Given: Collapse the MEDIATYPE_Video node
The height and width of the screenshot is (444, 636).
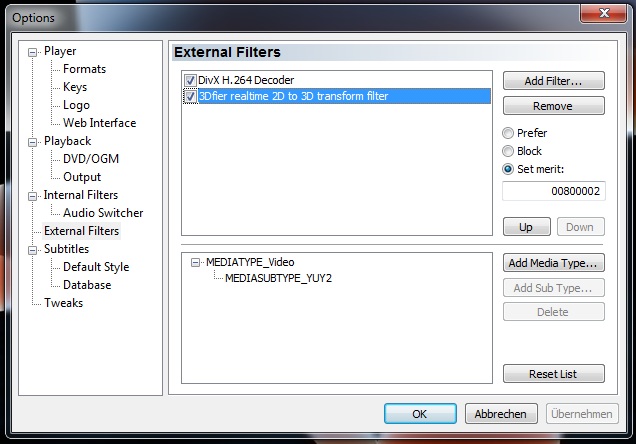Looking at the screenshot, I should click(x=195, y=263).
